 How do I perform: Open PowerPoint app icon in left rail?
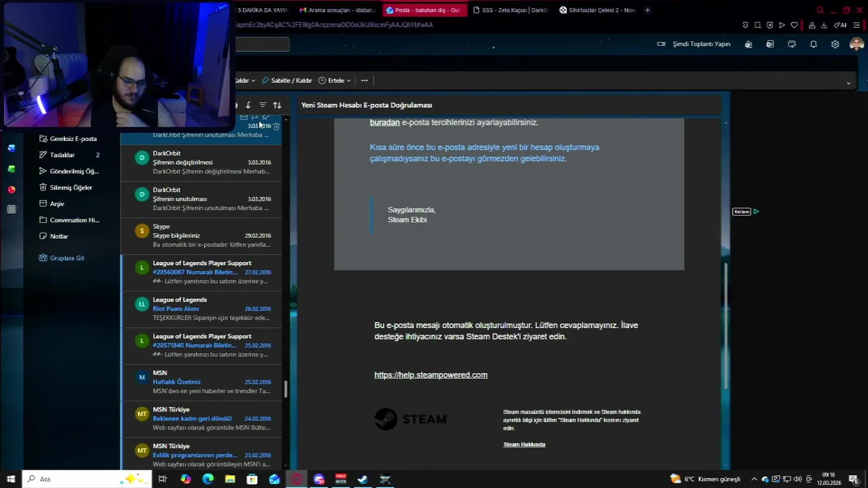tap(12, 190)
